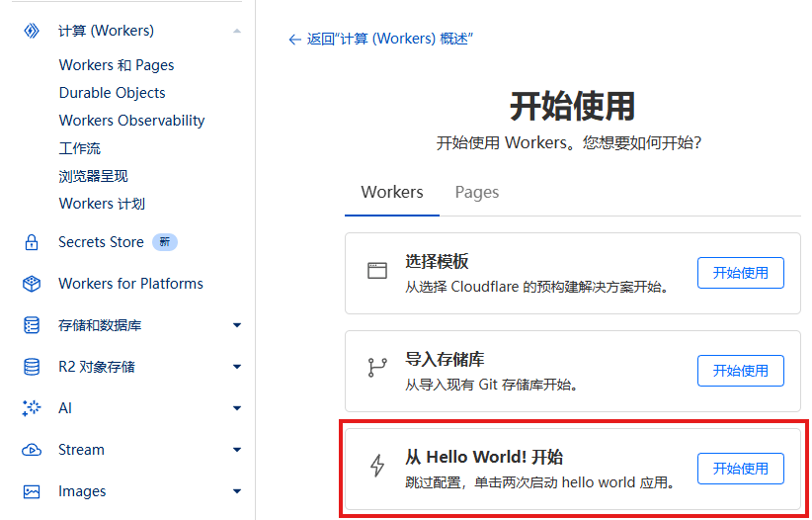812x520 pixels.
Task: Select the Workers tab
Action: pyautogui.click(x=392, y=192)
